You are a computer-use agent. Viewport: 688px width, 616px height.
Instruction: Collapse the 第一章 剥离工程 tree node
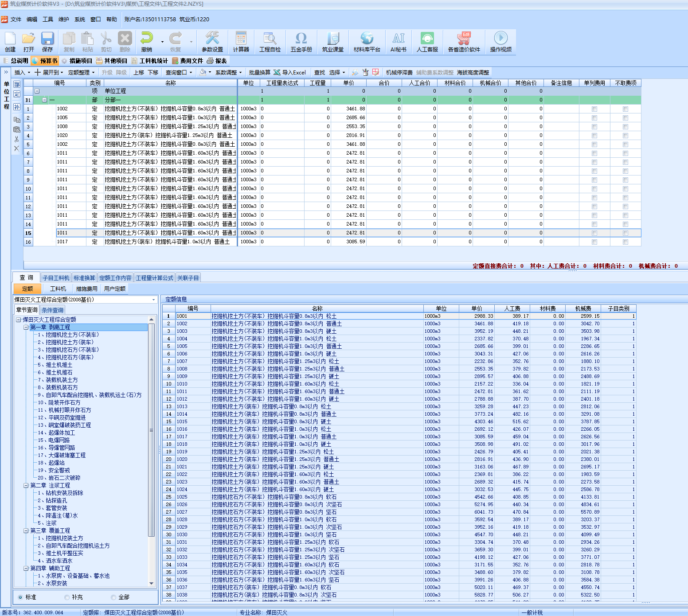pyautogui.click(x=26, y=327)
